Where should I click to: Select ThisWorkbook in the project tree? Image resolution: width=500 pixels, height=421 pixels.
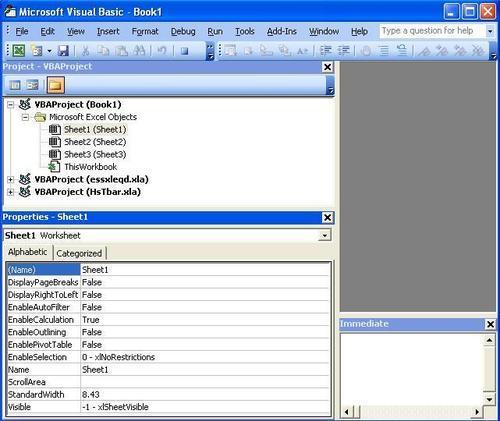pos(90,167)
